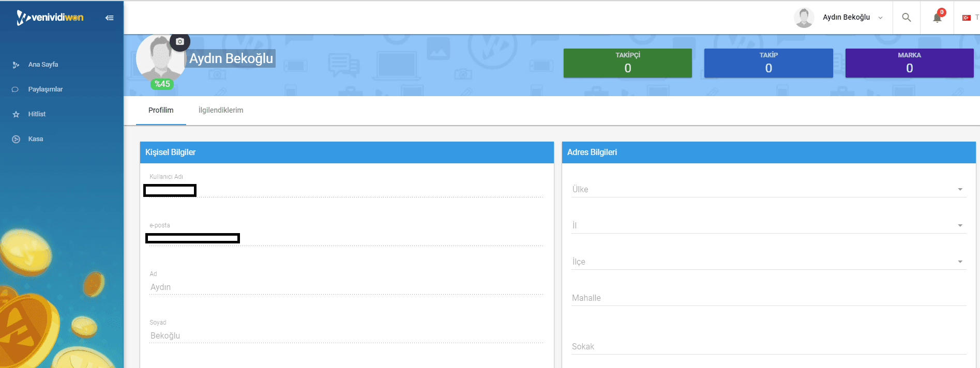Viewport: 980px width, 368px height.
Task: Open the İl dropdown
Action: tap(768, 225)
